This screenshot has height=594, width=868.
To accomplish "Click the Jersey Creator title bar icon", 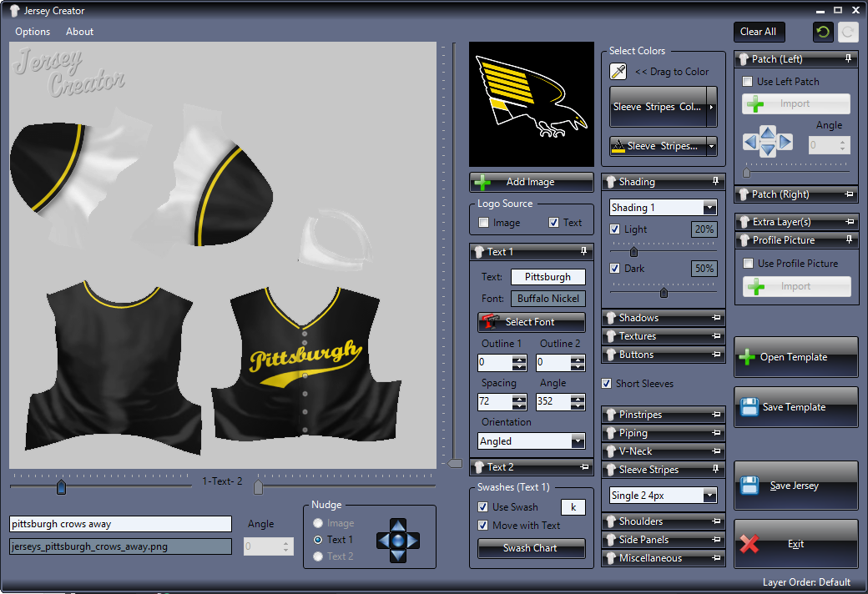I will click(14, 11).
